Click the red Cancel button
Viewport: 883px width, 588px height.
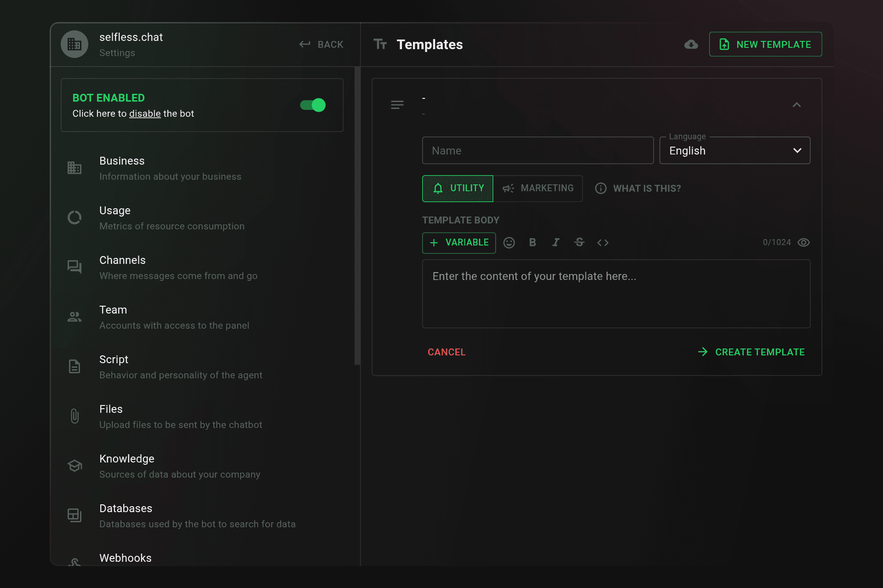[447, 352]
